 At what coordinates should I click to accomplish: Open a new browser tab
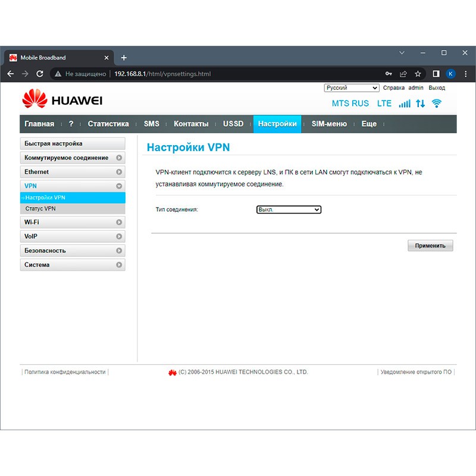(x=124, y=58)
